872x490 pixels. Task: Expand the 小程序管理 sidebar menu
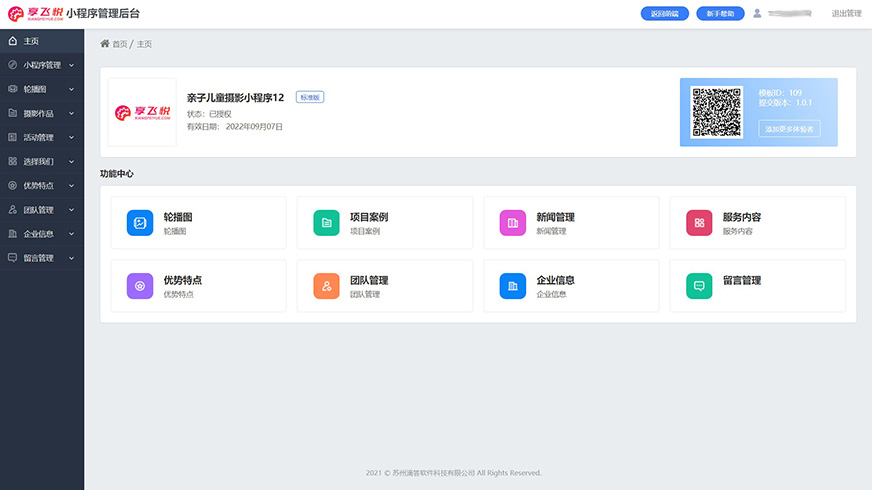click(x=42, y=65)
